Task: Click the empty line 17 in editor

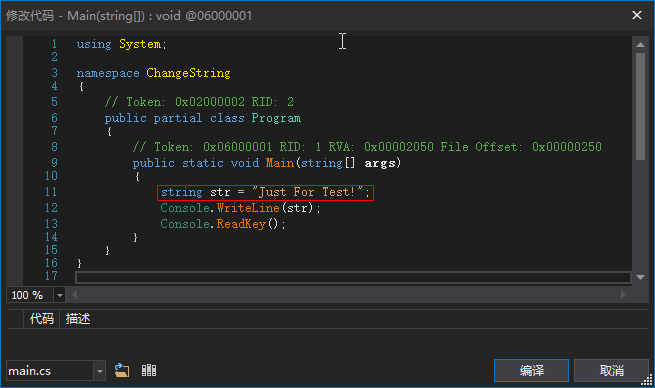Action: pos(353,277)
